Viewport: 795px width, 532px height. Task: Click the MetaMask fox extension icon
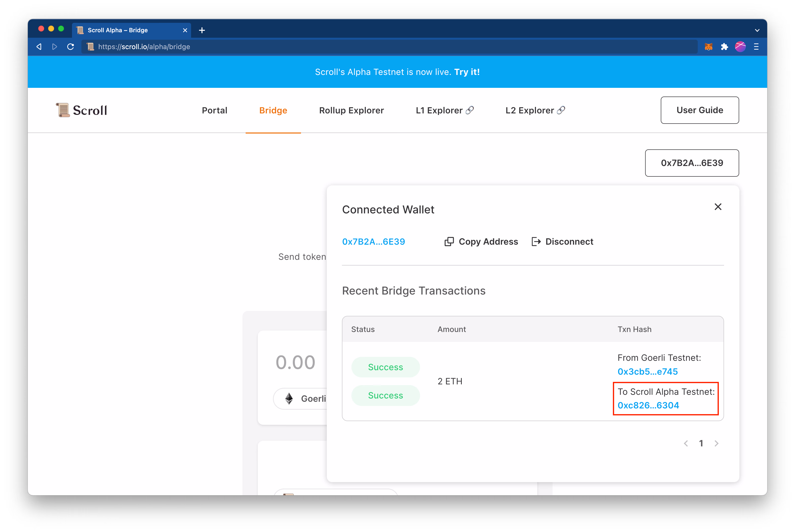tap(708, 47)
